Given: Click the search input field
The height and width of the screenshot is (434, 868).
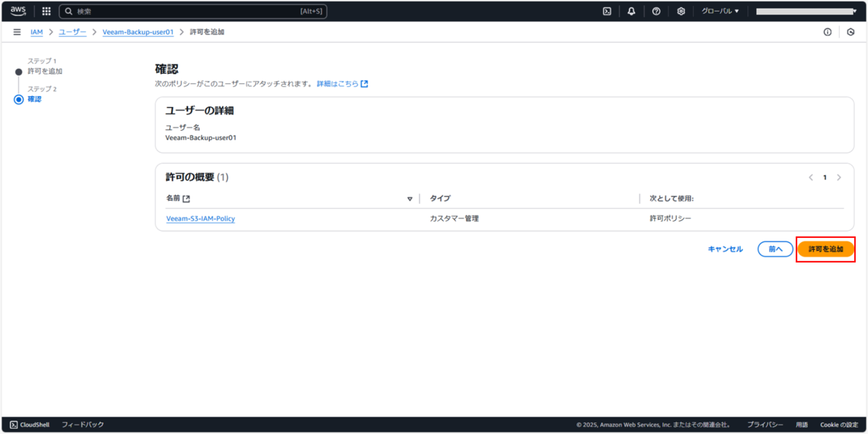Looking at the screenshot, I should (x=193, y=12).
